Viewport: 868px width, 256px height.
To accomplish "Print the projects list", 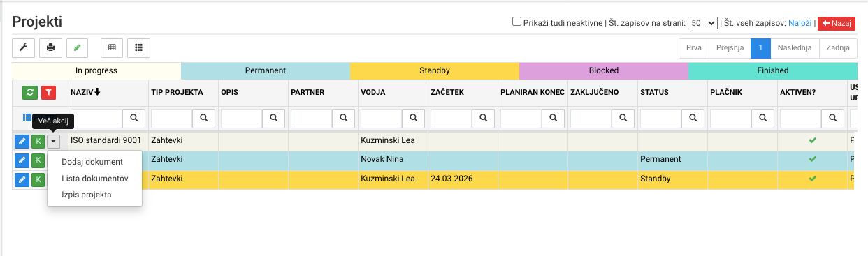I will point(50,48).
